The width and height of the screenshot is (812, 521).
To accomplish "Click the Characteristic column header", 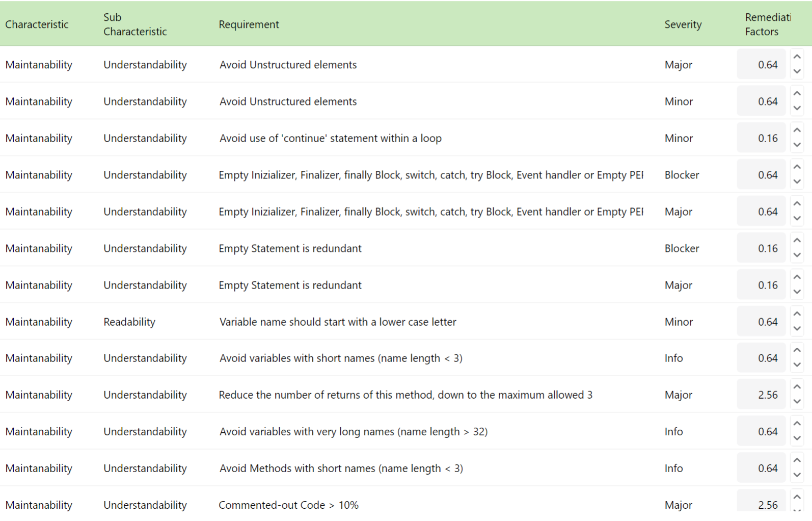I will [x=37, y=24].
